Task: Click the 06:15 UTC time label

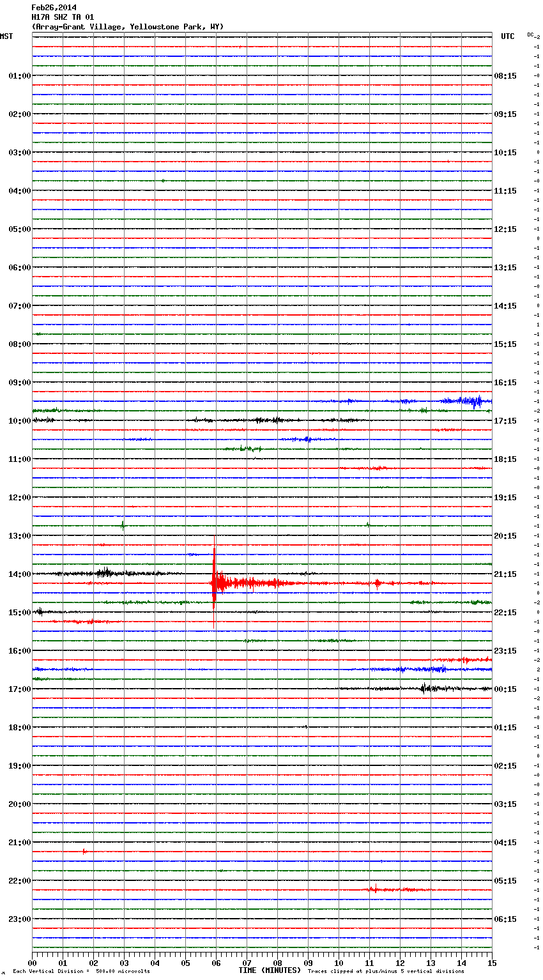Action: click(505, 919)
